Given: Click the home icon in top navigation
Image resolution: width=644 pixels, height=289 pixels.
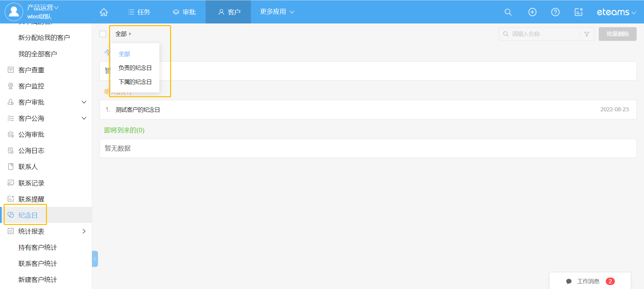Looking at the screenshot, I should pos(104,12).
